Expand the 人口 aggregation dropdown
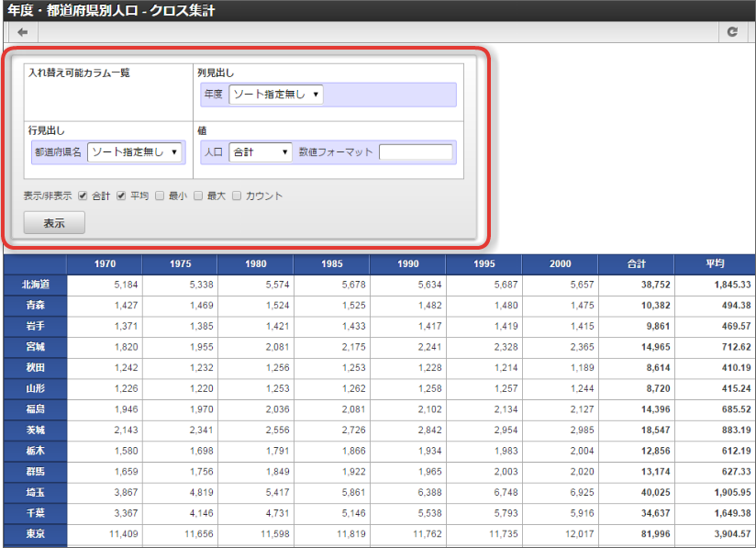 261,151
